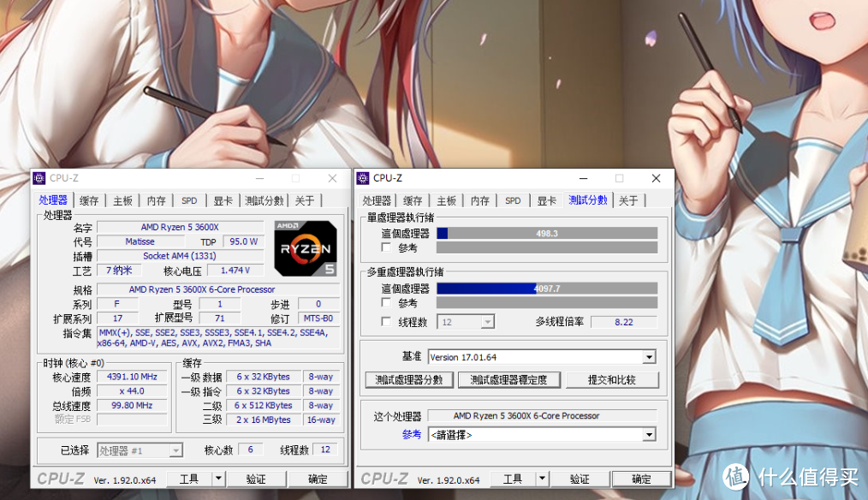Click 測試處理器穩定度 button
Viewport: 868px width, 500px height.
pos(508,380)
